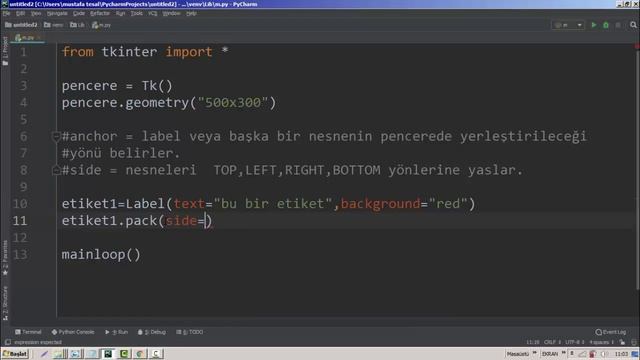Open the Structure tool window sidebar tab
This screenshot has width=640, height=360.
[x=5, y=303]
